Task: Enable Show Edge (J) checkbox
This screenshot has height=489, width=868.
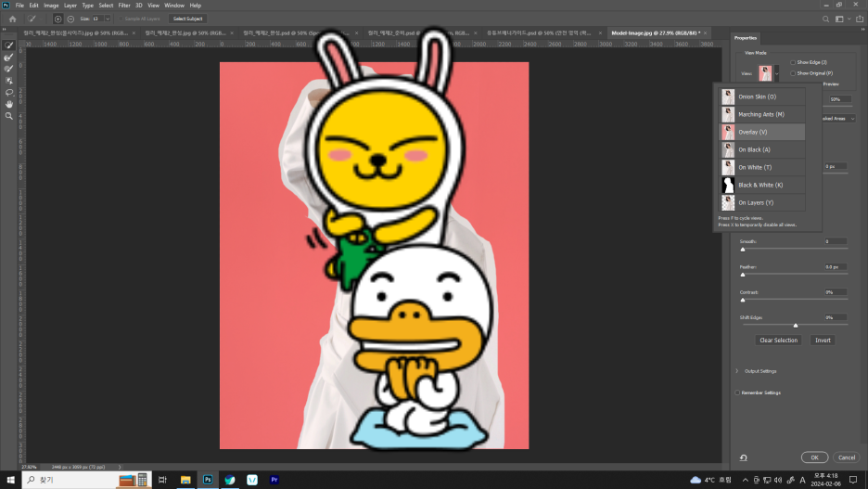Action: tap(793, 62)
